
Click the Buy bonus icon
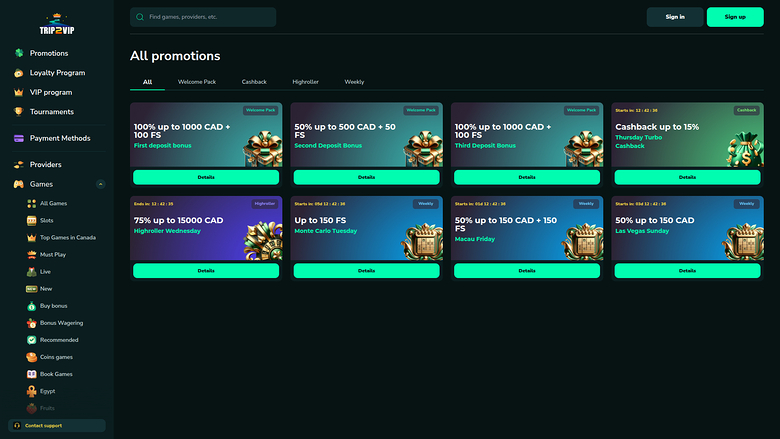[x=31, y=306]
